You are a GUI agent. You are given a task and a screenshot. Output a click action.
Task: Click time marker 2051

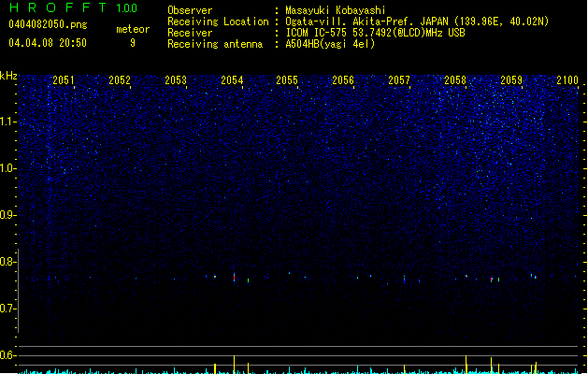[64, 80]
